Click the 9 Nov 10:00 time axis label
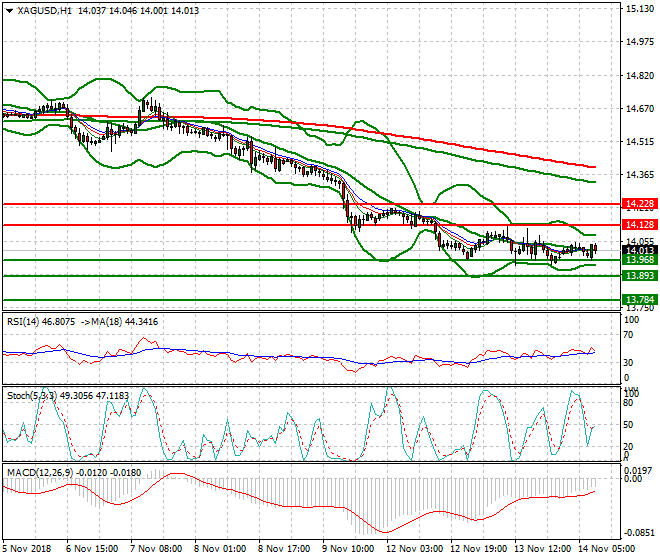Screen dimensions: 660x560 pyautogui.click(x=348, y=549)
